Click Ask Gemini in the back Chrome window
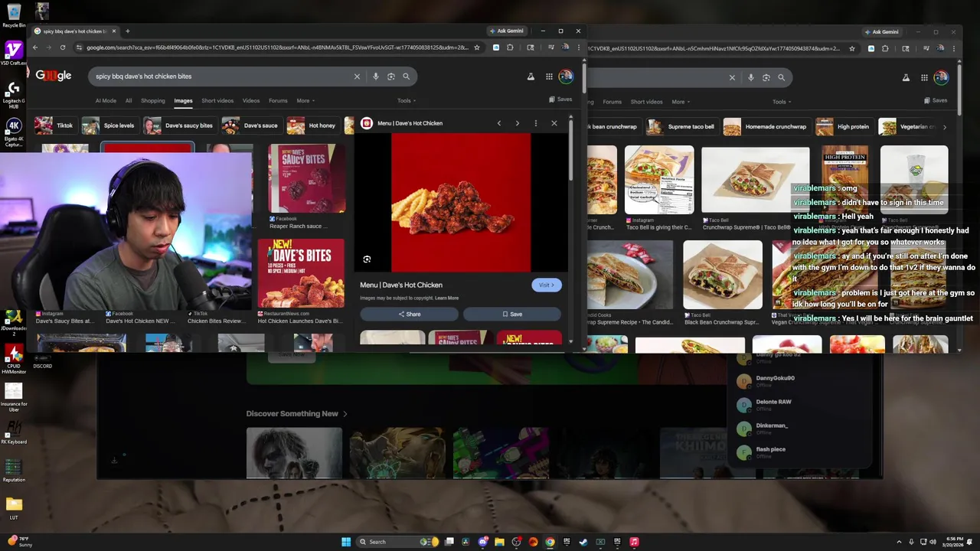The image size is (980, 551). (881, 32)
